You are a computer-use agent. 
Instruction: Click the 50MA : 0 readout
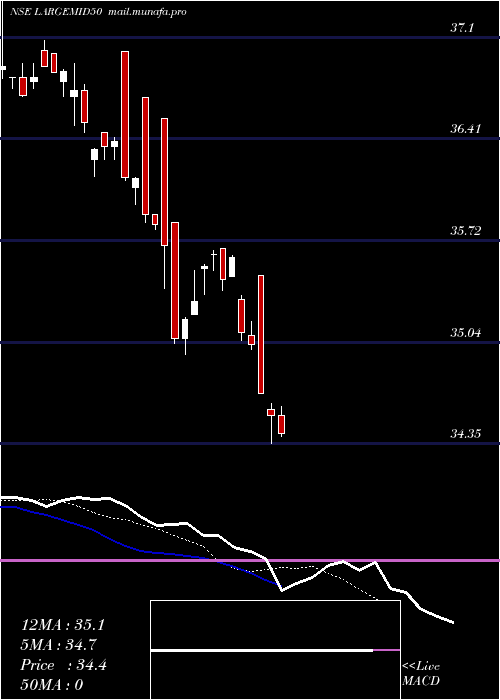[52, 685]
